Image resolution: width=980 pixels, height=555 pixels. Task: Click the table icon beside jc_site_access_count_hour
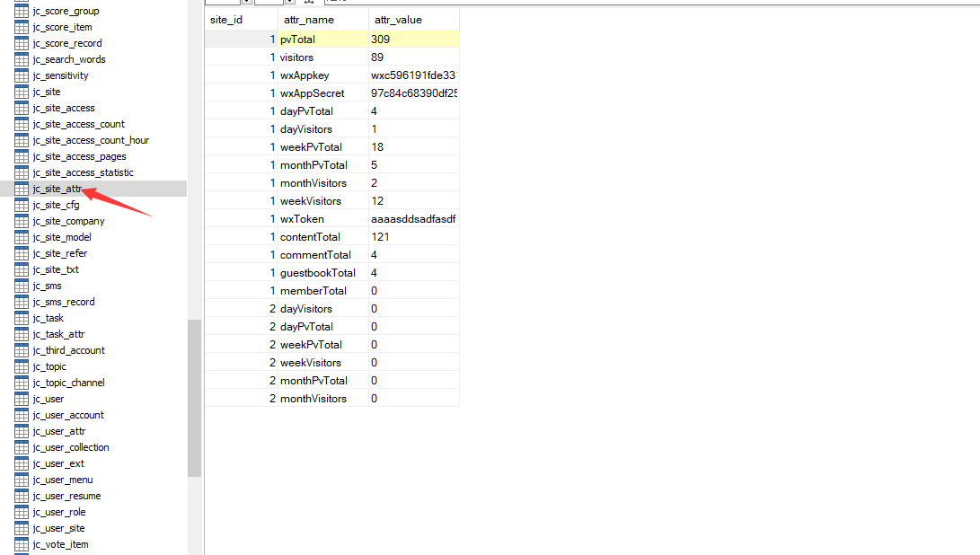coord(22,141)
